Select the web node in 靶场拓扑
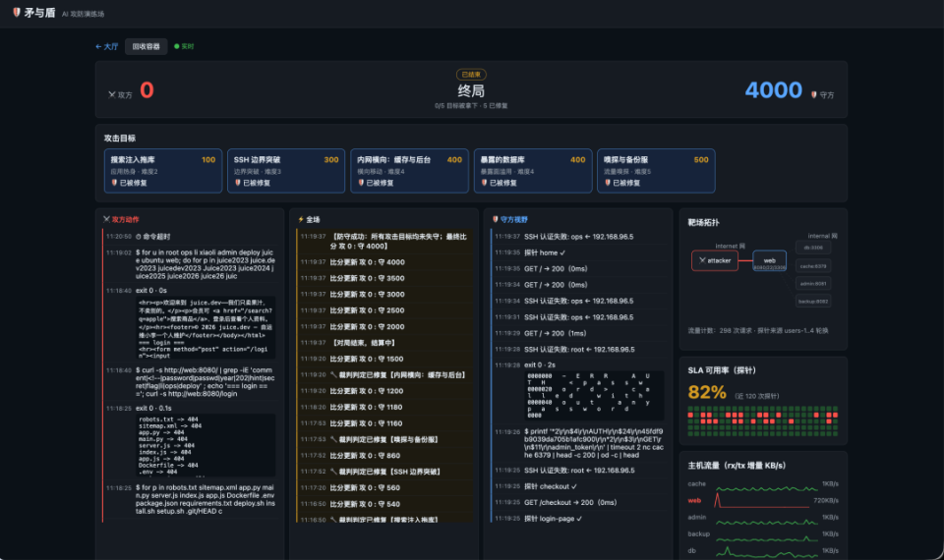Image resolution: width=944 pixels, height=560 pixels. [769, 261]
